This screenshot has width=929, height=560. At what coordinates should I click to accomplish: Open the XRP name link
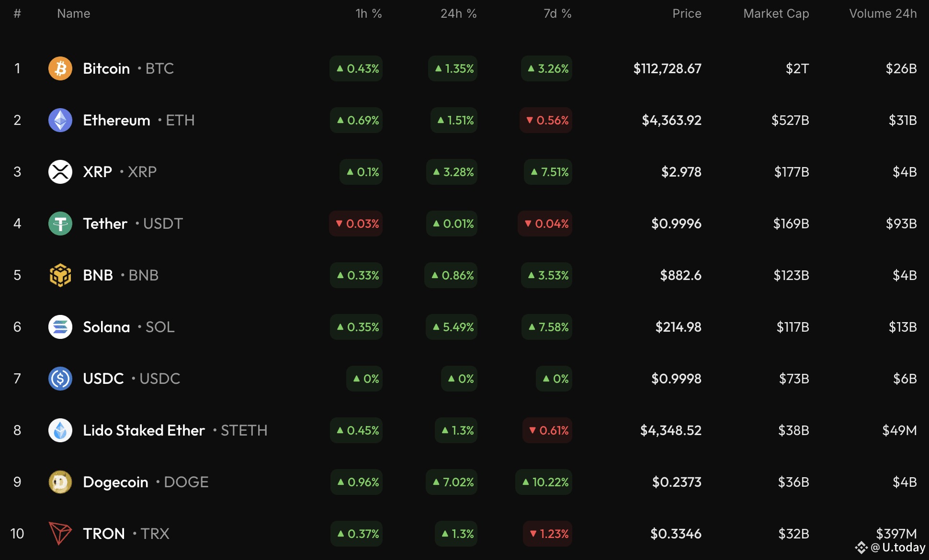tap(98, 172)
